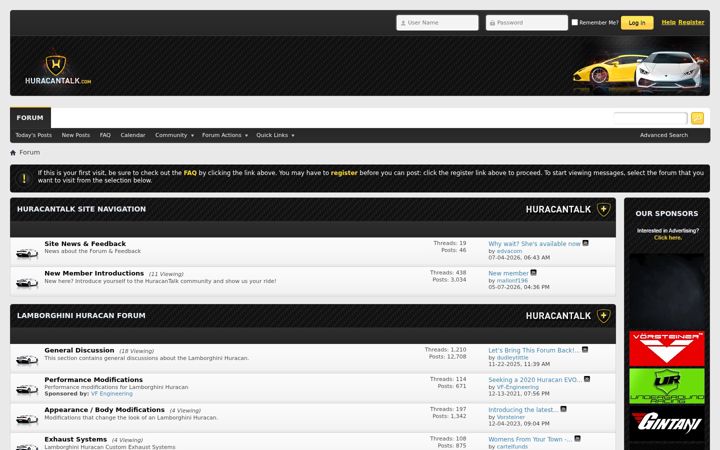Click the Register link at top right
720x450 pixels.
[691, 22]
